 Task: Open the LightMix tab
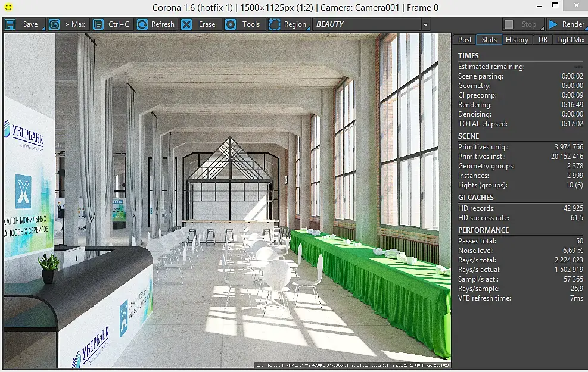570,40
